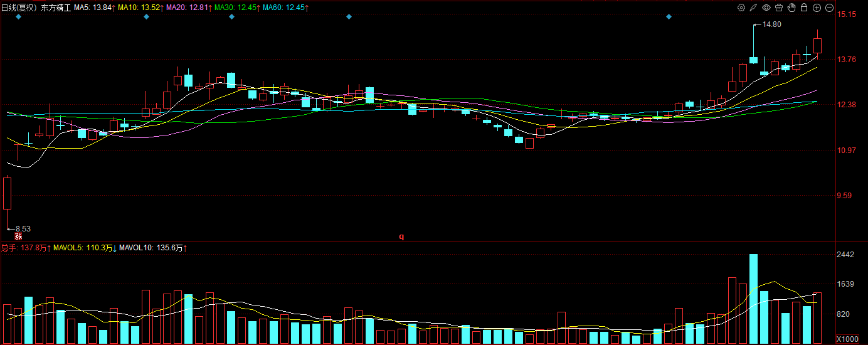The height and width of the screenshot is (345, 868).
Task: Click the 12.38 price axis label
Action: pos(847,105)
